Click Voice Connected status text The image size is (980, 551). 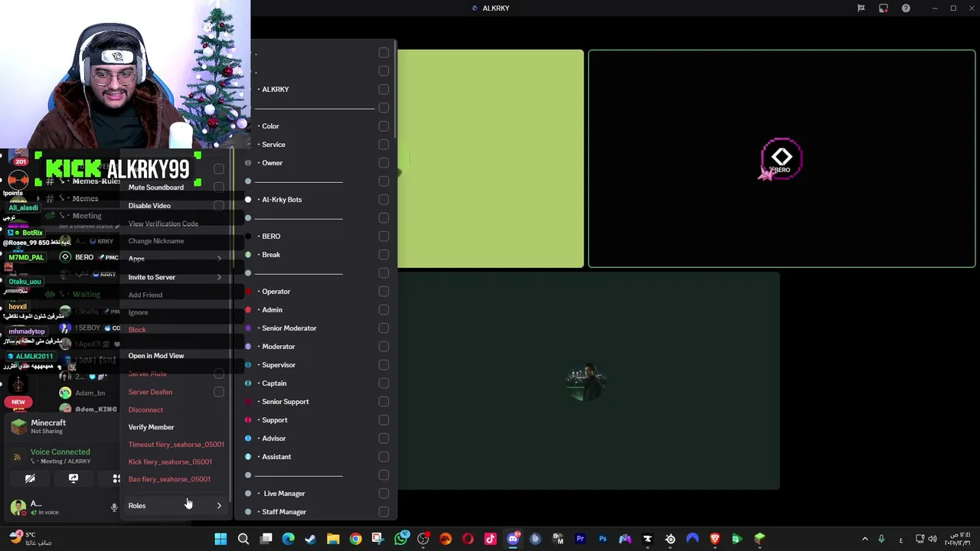click(60, 452)
